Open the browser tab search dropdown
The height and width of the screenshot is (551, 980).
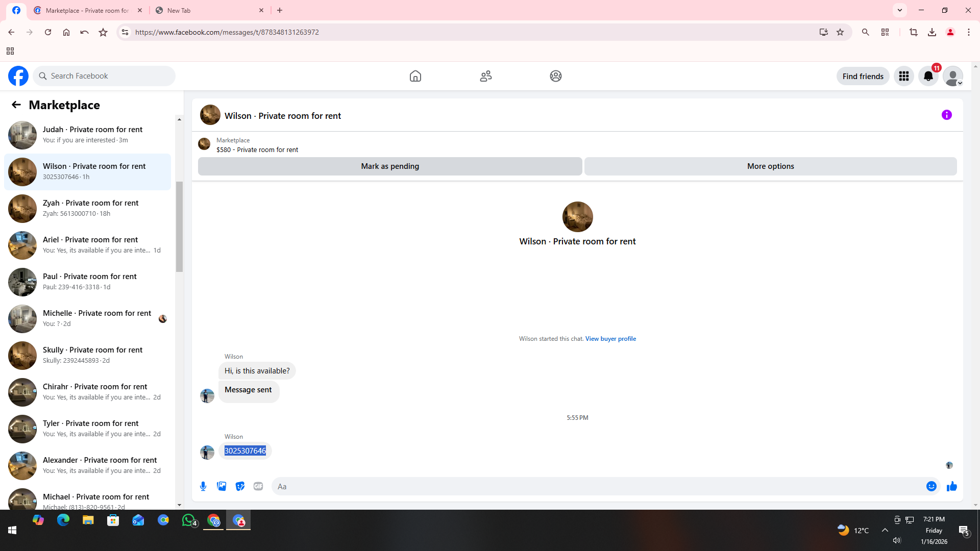coord(899,10)
